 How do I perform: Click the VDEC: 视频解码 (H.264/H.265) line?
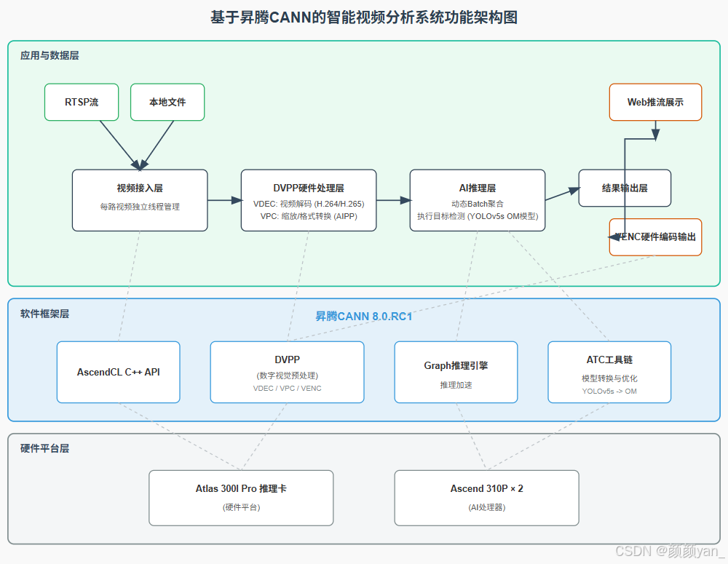(x=309, y=204)
